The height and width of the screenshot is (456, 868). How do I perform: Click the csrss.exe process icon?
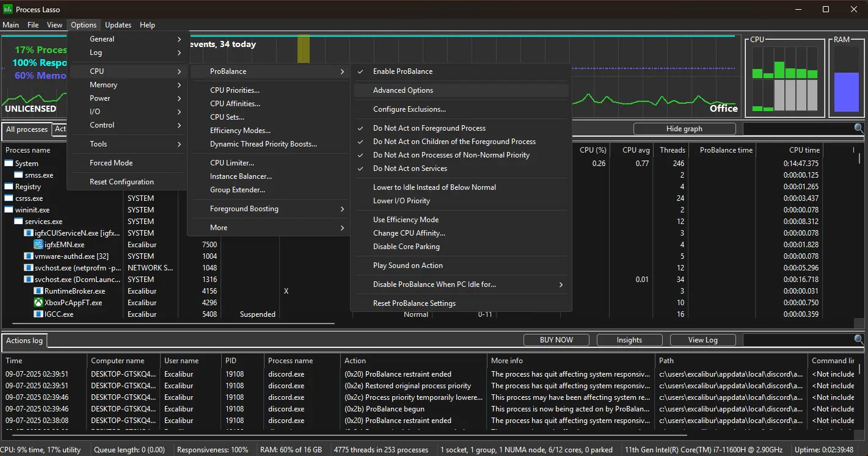9,198
